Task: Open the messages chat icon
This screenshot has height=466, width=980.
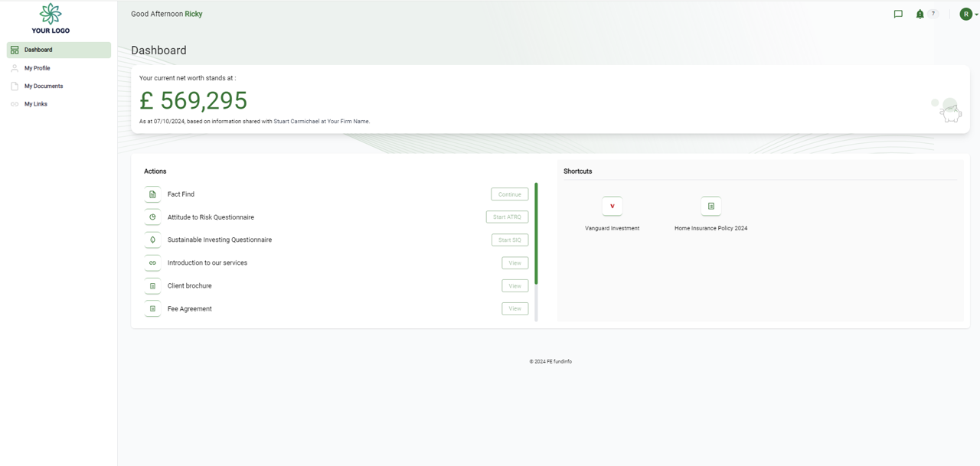Action: [x=898, y=14]
